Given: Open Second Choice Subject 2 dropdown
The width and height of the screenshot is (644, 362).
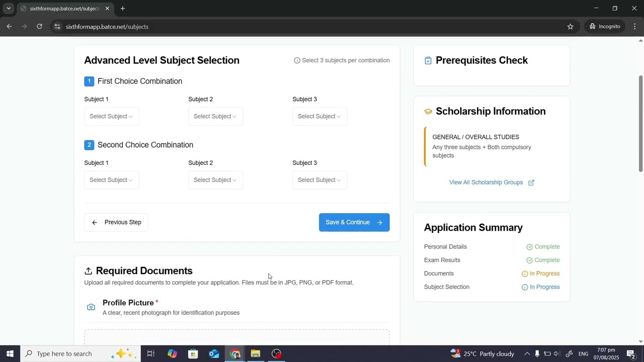Looking at the screenshot, I should tap(215, 180).
